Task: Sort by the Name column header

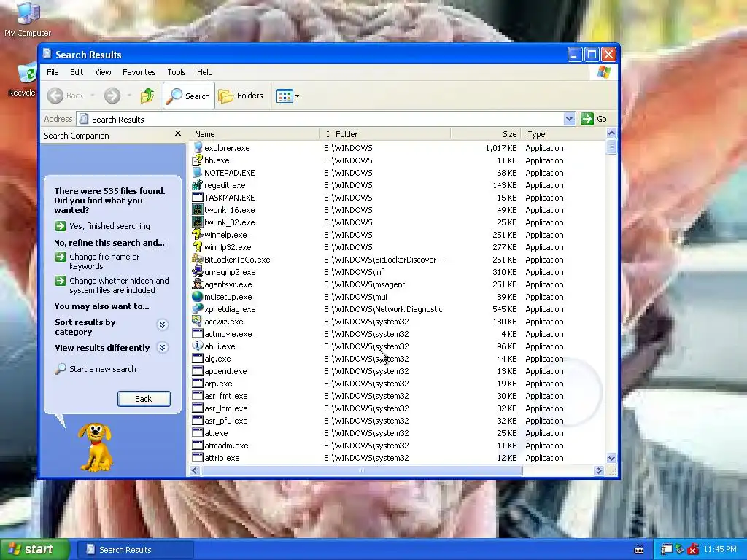Action: tap(255, 134)
